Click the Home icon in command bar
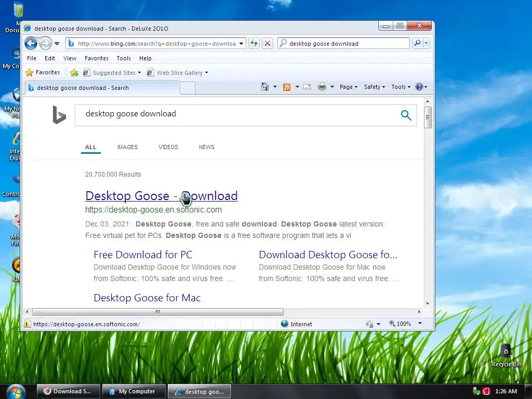Viewport: 532px width, 399px height. coord(264,87)
